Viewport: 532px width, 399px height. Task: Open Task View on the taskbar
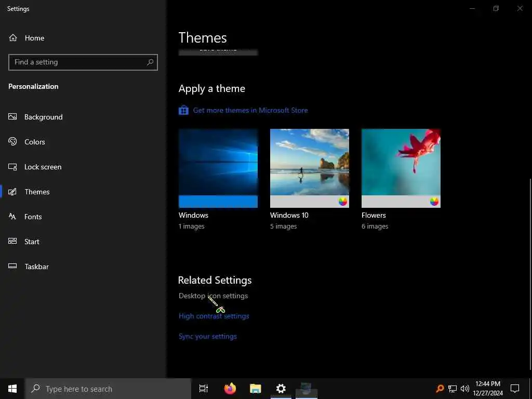[x=204, y=389]
